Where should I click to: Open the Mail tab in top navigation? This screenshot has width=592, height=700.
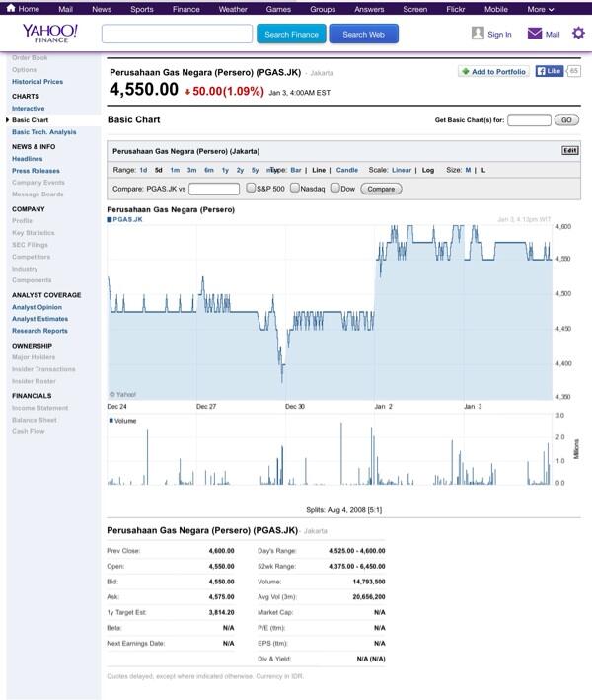click(x=65, y=9)
